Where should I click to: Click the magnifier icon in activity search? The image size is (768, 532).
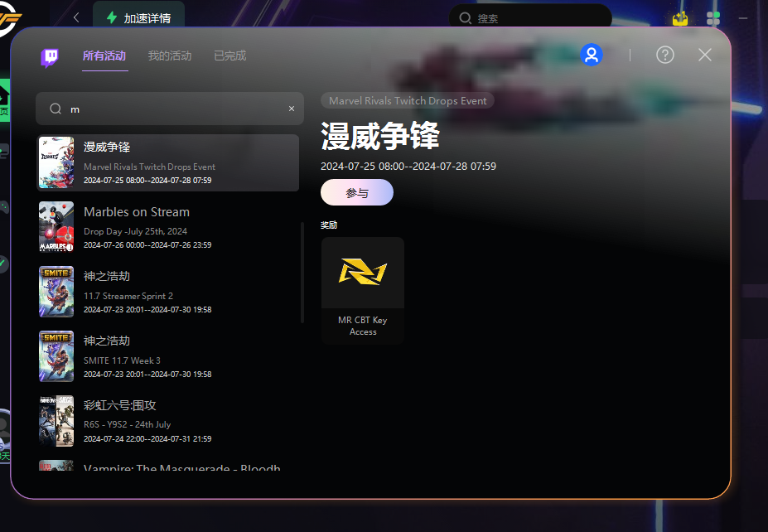coord(56,109)
